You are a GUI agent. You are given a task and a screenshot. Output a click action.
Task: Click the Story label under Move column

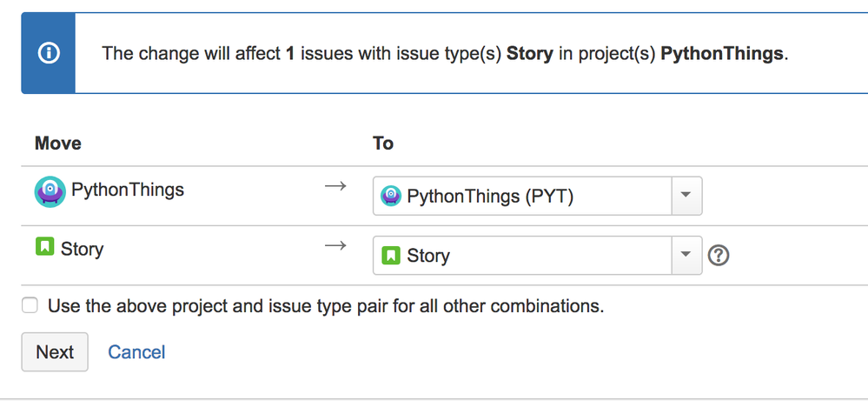[82, 250]
